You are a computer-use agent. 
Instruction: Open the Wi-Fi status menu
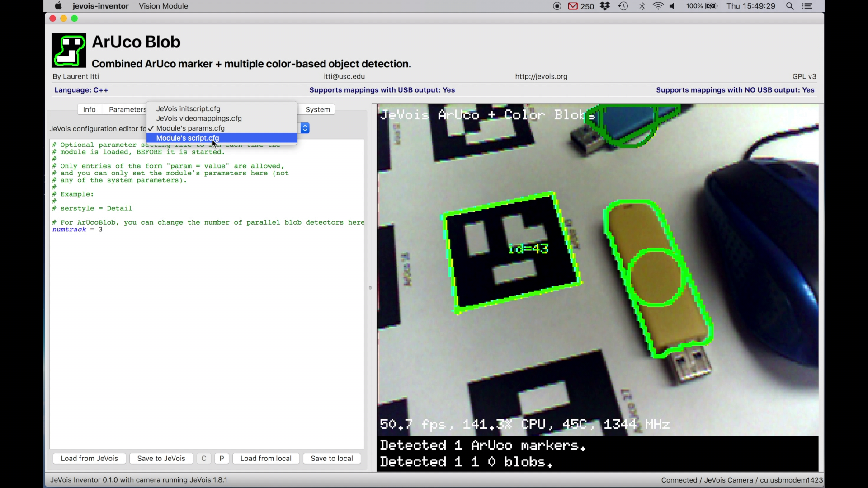pos(658,6)
